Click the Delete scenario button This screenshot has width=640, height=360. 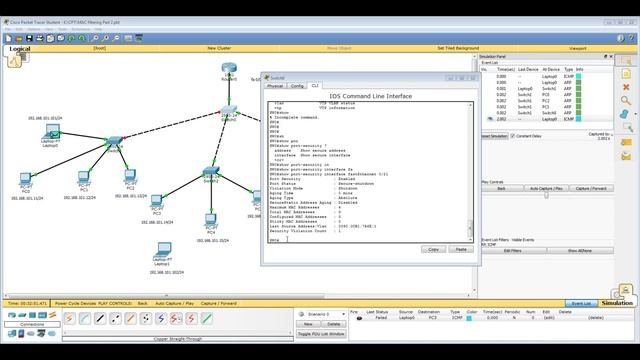click(x=334, y=324)
